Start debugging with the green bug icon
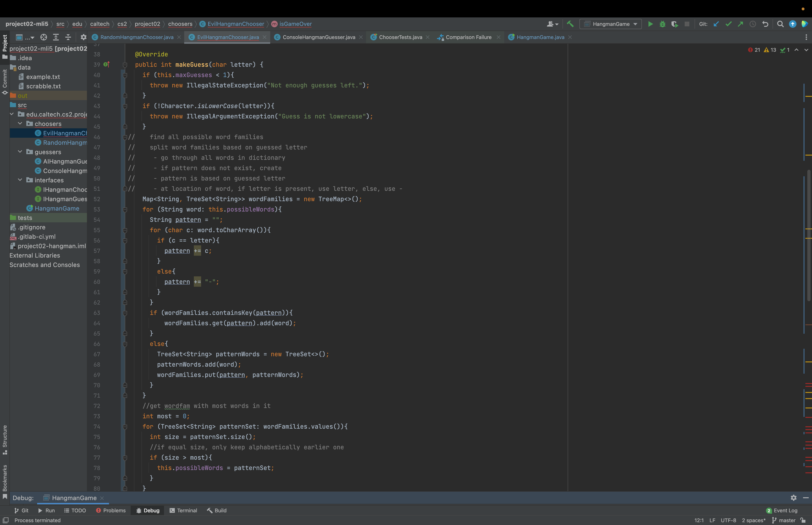 click(x=662, y=24)
